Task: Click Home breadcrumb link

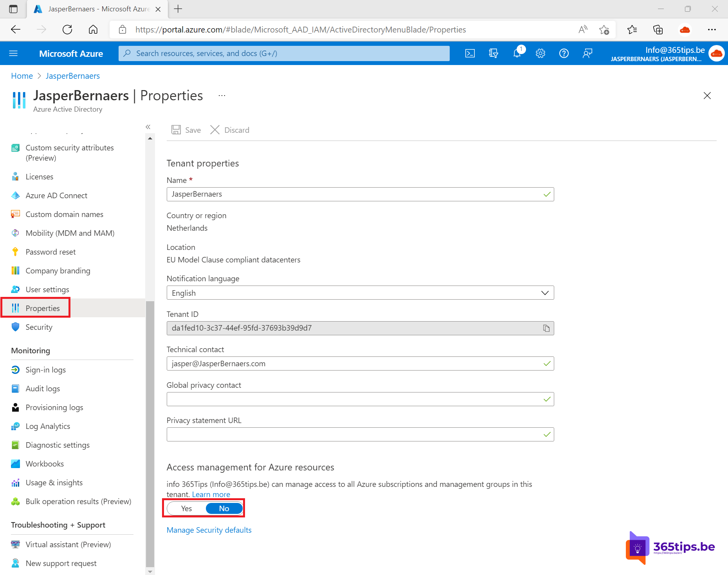Action: point(22,76)
